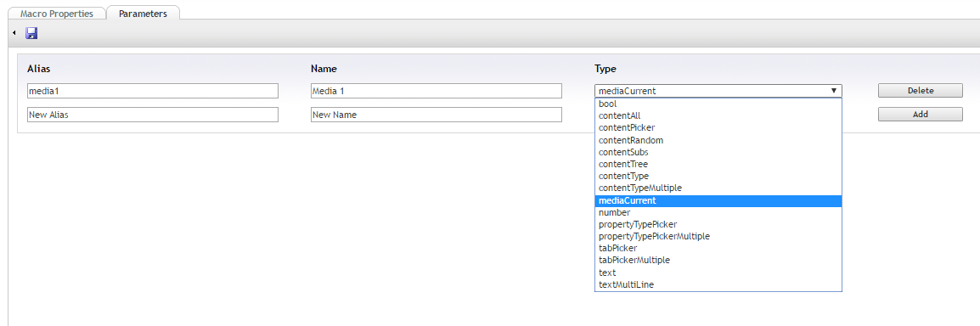
Task: Choose contentTree from the list
Action: [x=718, y=164]
